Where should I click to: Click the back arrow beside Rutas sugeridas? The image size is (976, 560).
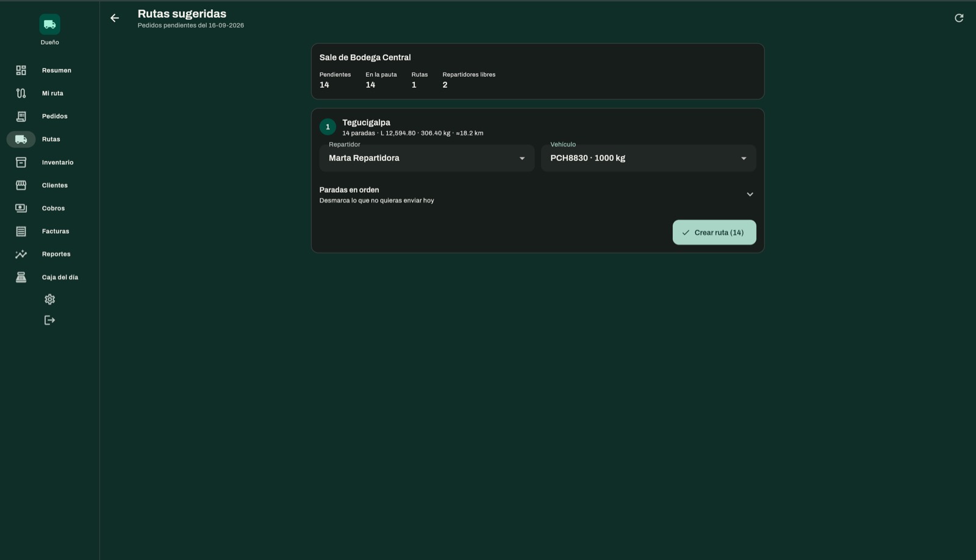(x=115, y=18)
